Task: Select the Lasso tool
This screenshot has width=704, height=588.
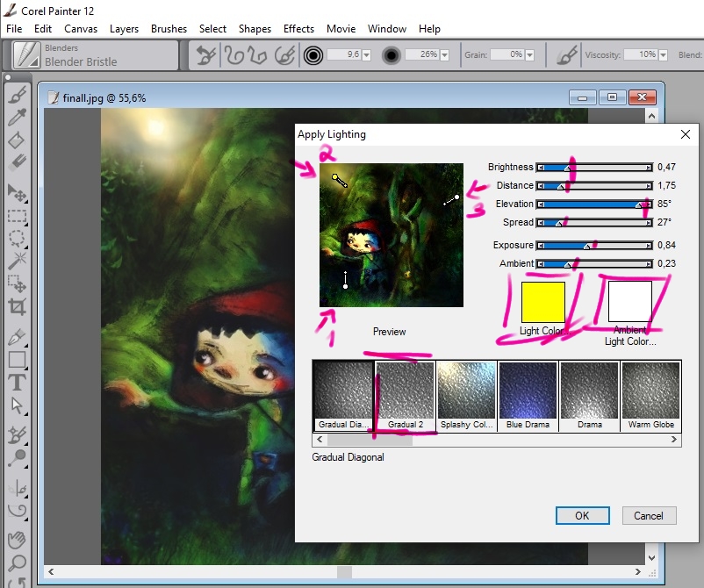Action: point(17,239)
